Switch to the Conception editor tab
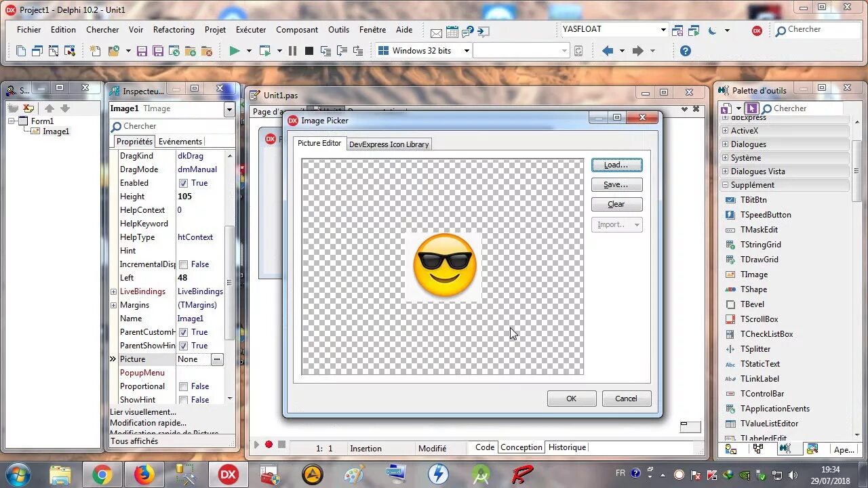This screenshot has width=868, height=488. [x=521, y=447]
